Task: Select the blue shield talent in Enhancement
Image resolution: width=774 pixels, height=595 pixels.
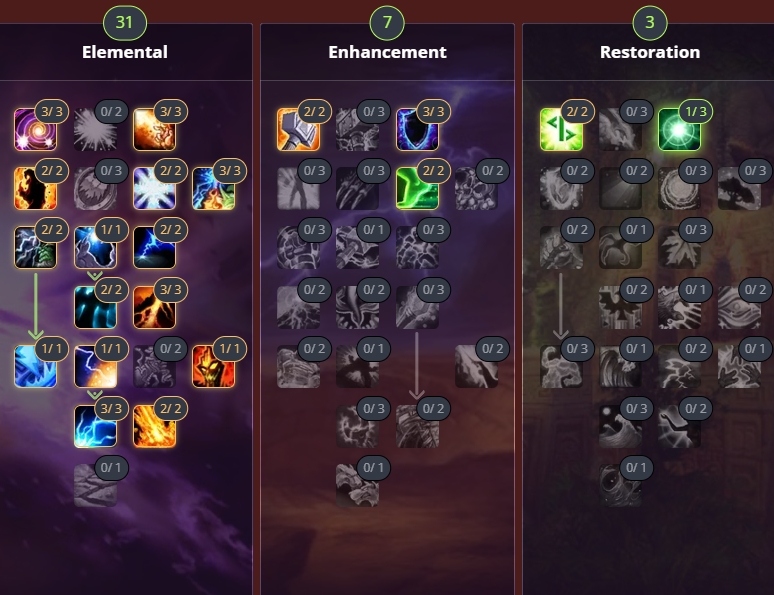Action: click(417, 129)
